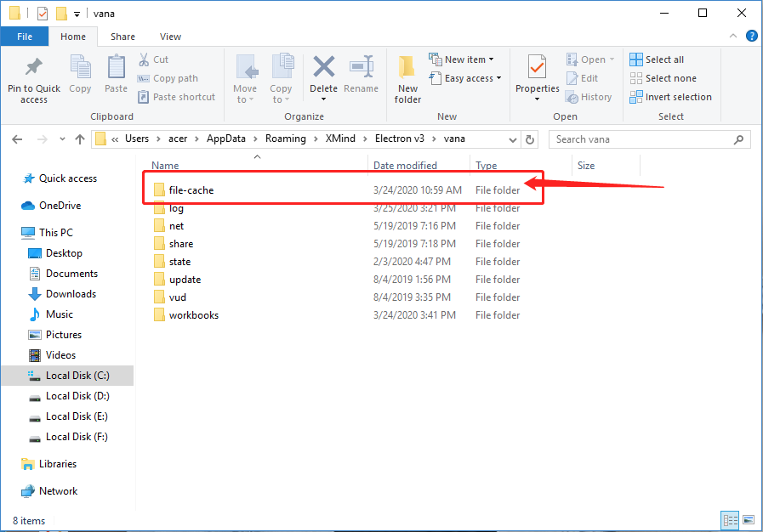Click inside the Search vana box
Screen dimensions: 763x532
click(x=646, y=139)
